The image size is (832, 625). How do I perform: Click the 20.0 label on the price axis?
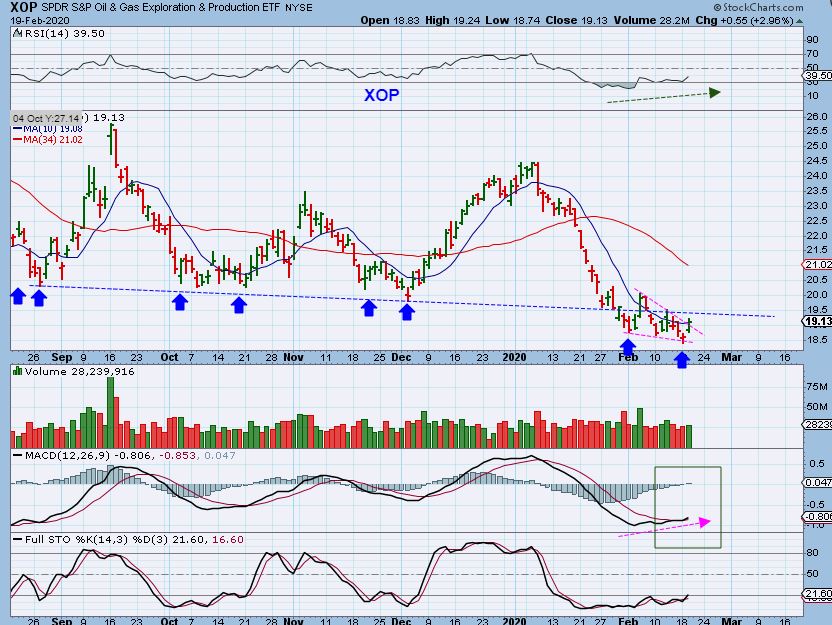(817, 295)
